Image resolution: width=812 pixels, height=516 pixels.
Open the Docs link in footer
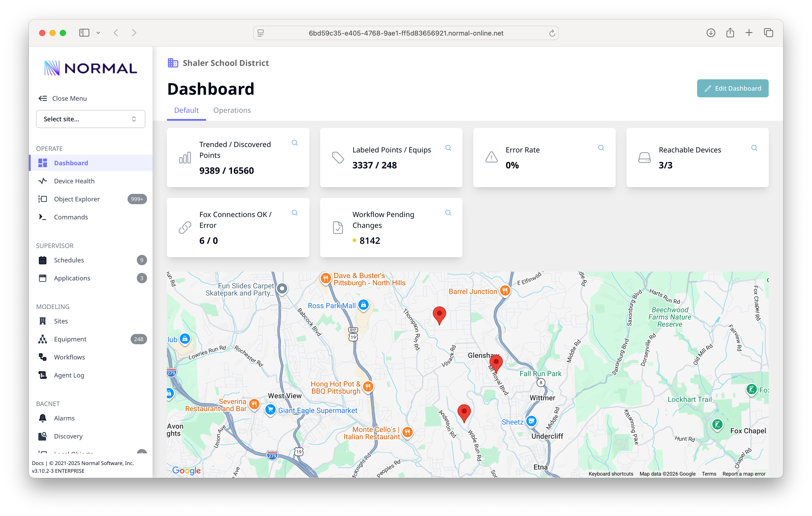[x=38, y=463]
